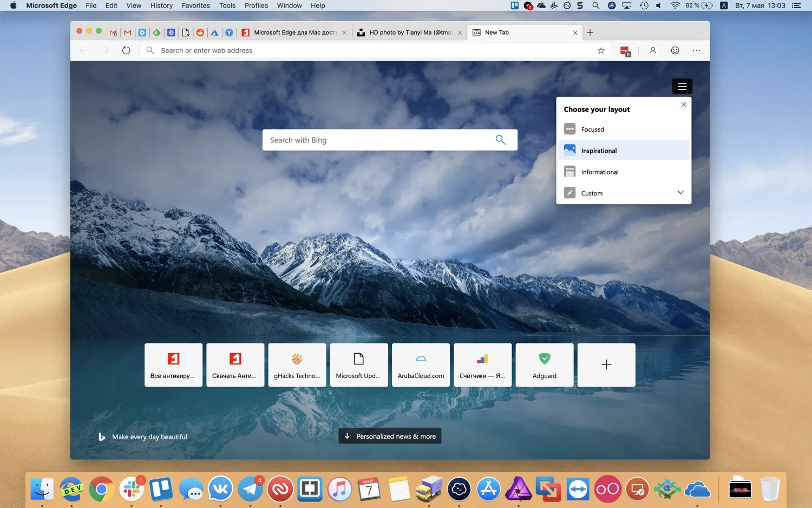The height and width of the screenshot is (508, 812).
Task: Click the favorites star in address bar
Action: tap(601, 50)
